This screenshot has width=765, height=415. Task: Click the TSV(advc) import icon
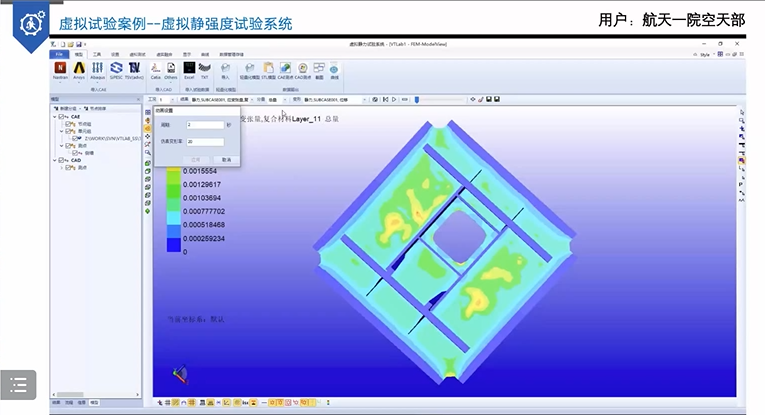[x=134, y=70]
